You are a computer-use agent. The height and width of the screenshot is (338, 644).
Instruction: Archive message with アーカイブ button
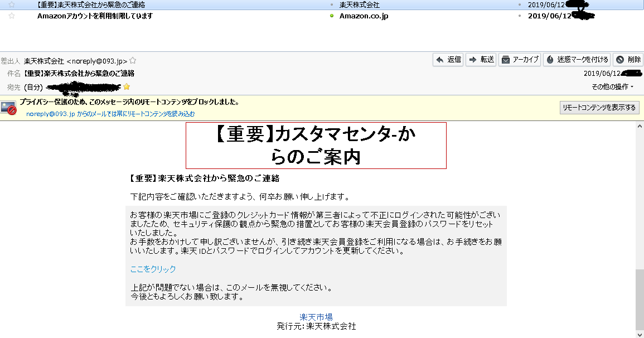[520, 60]
